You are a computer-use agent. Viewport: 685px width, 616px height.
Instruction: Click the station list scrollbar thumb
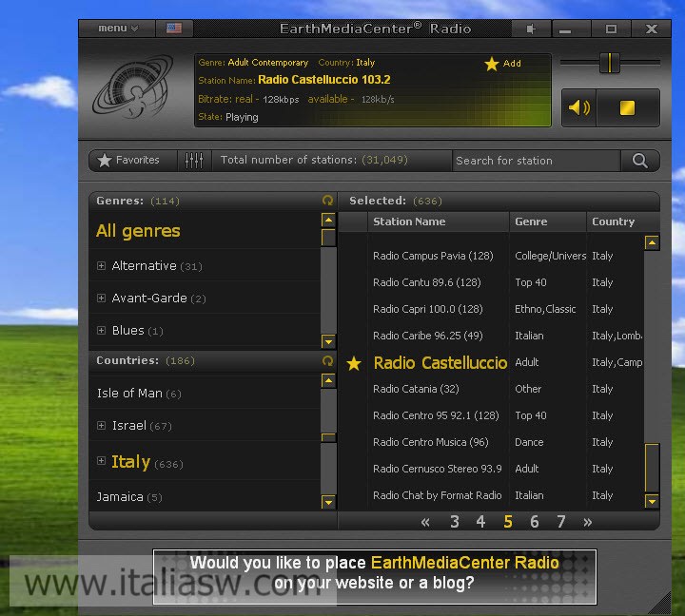[652, 468]
